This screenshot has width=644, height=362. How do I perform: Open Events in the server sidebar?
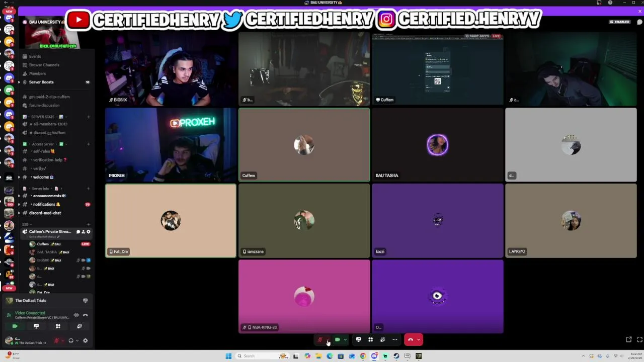click(35, 56)
